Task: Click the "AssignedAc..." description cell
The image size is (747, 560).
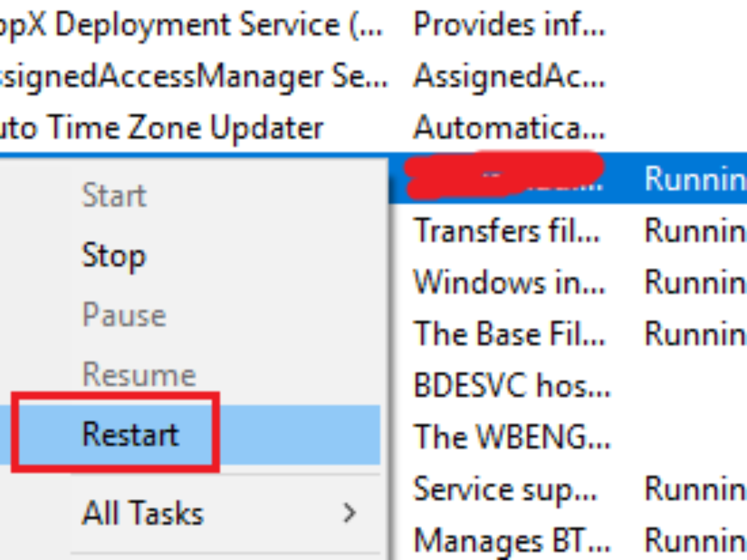Action: [x=509, y=77]
